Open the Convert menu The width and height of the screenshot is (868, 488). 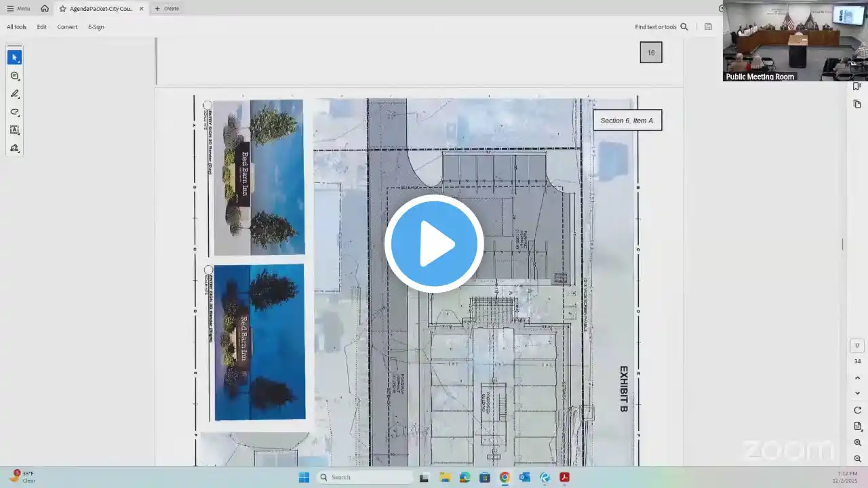67,27
